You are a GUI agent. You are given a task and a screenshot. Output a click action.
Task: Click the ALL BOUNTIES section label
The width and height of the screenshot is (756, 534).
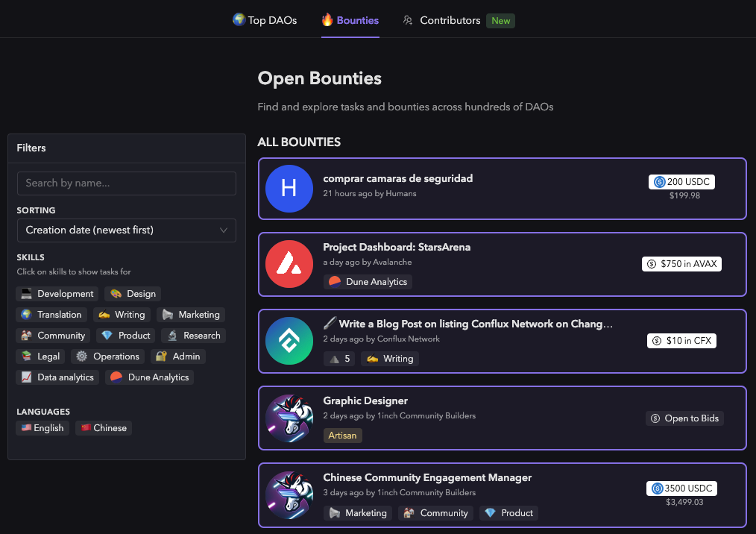pyautogui.click(x=299, y=142)
